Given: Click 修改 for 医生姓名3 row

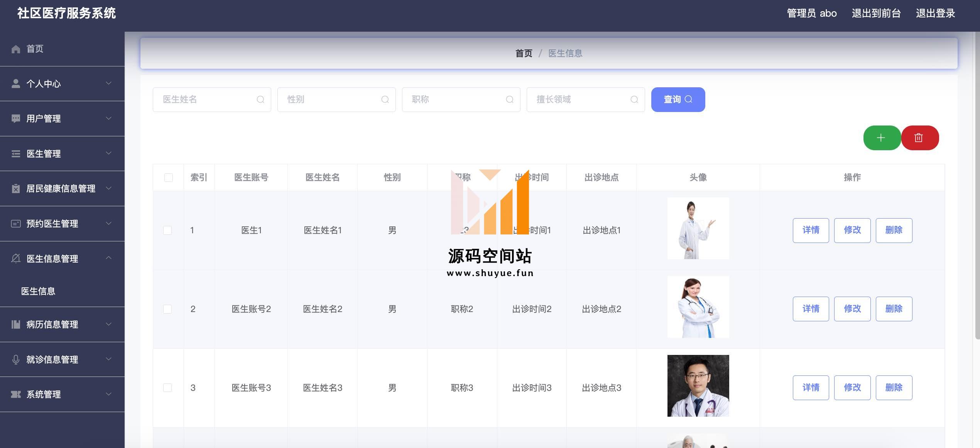Looking at the screenshot, I should [852, 388].
